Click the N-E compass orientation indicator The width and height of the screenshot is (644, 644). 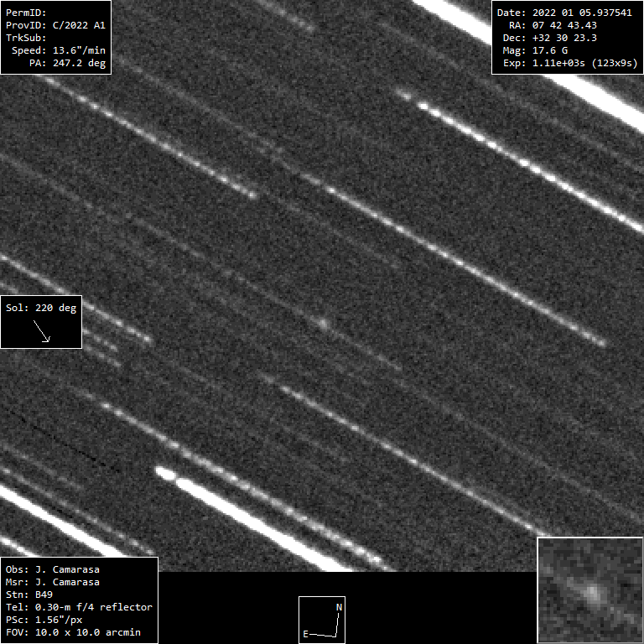[322, 620]
